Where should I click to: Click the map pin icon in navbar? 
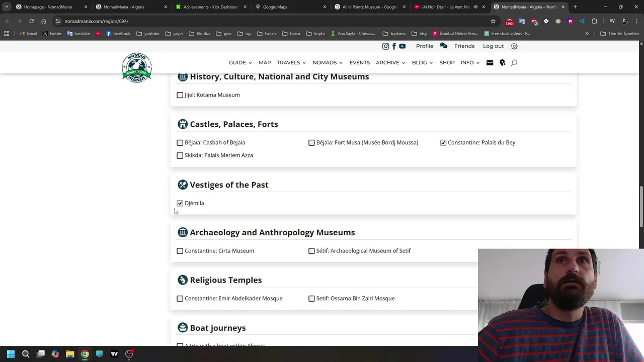click(x=502, y=63)
